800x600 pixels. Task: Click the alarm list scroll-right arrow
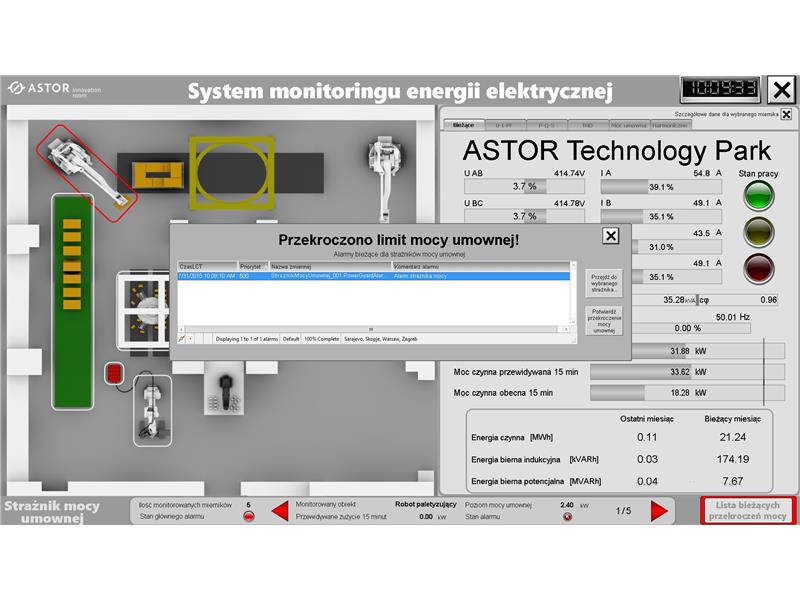[x=566, y=330]
